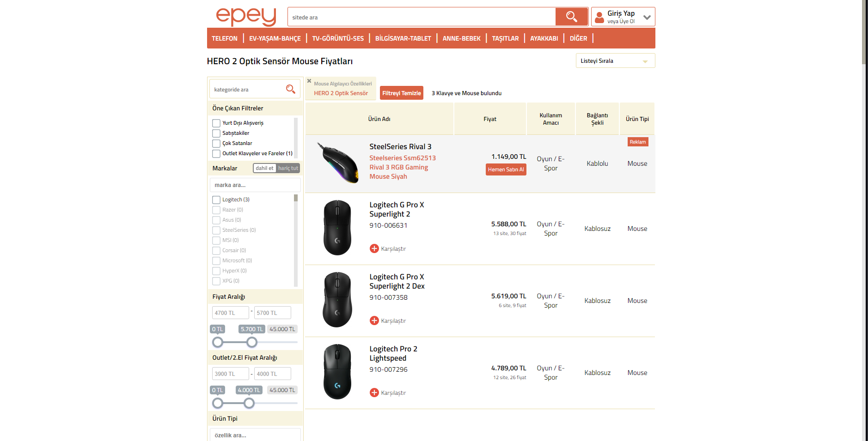Check the Satıştakiler filter

[x=216, y=133]
